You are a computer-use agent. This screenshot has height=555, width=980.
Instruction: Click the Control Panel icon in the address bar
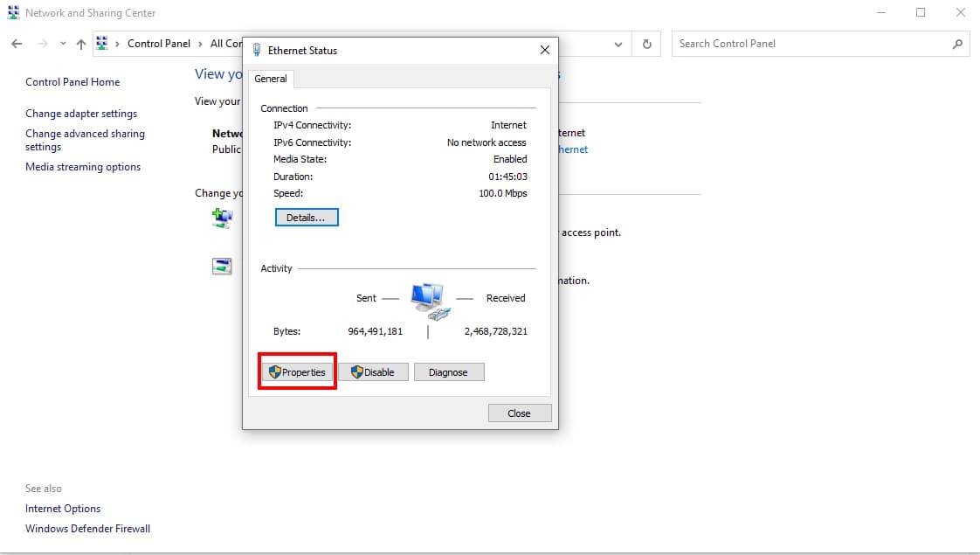point(102,43)
